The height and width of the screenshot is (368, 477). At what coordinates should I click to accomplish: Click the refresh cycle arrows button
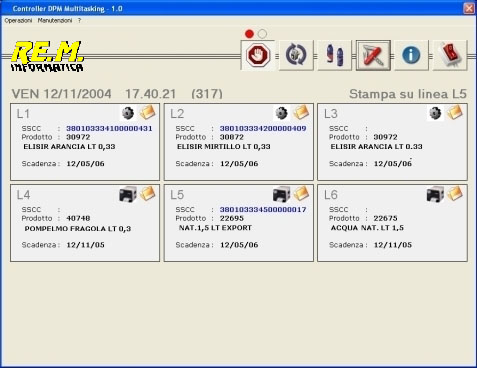click(296, 55)
